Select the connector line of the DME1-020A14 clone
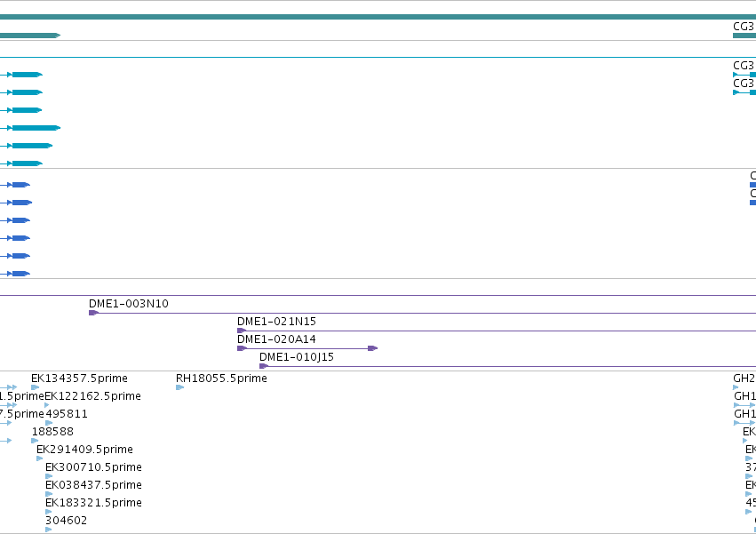Screen dimensions: 756x534 (307, 348)
